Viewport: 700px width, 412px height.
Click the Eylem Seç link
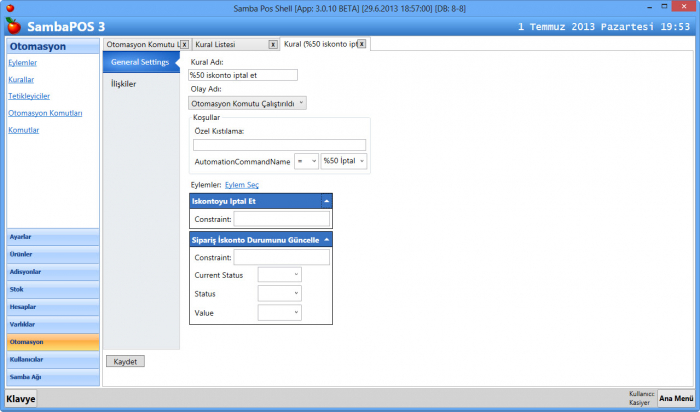(241, 185)
